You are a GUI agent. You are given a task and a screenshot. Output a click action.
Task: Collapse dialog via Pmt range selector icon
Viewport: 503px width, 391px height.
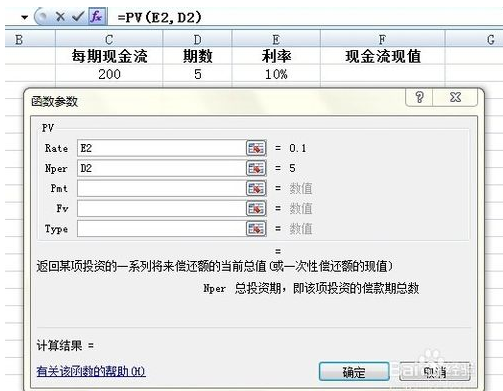256,189
